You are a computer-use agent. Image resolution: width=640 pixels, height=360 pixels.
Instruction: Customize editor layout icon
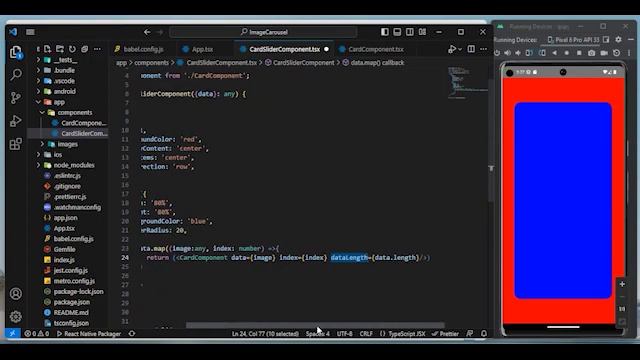[422, 32]
